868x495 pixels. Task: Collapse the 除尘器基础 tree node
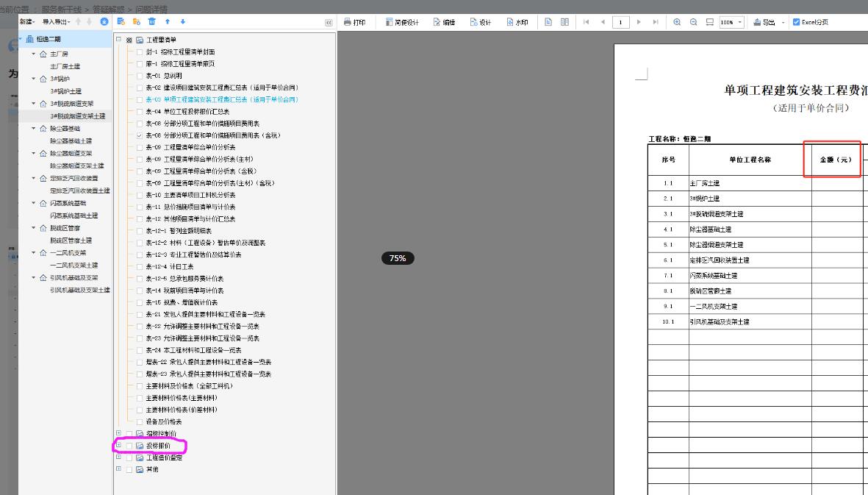coord(33,129)
